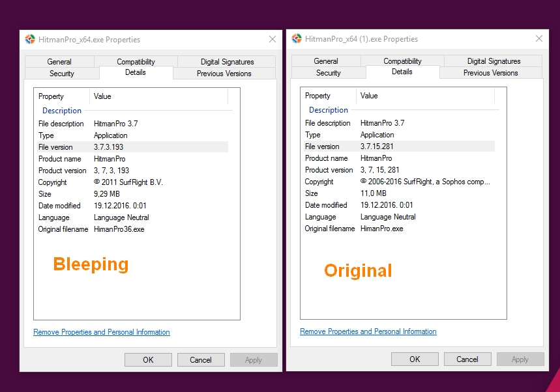Open Compatibility tab in HitmanPro_x64.exe Properties
This screenshot has height=392, width=560.
(136, 61)
